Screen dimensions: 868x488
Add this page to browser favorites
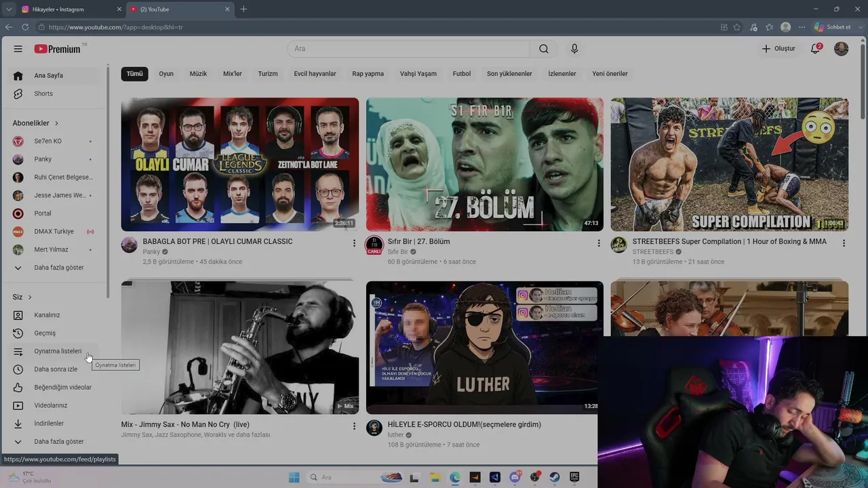click(737, 27)
